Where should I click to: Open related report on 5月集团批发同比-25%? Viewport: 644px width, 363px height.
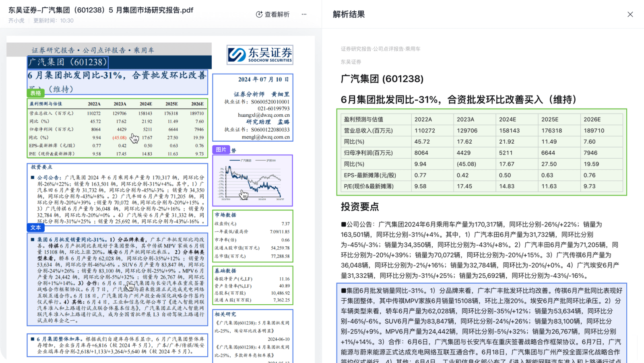click(252, 327)
